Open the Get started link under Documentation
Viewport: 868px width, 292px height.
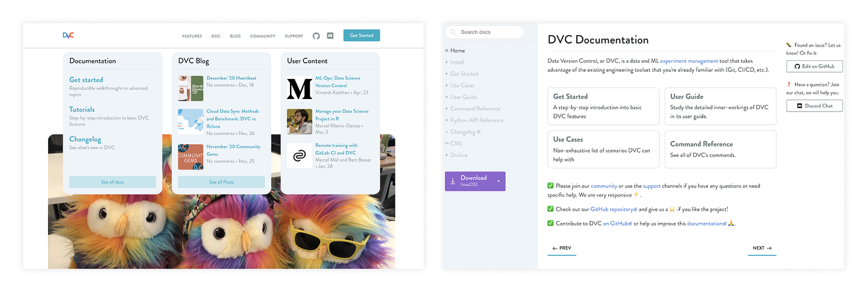point(86,80)
